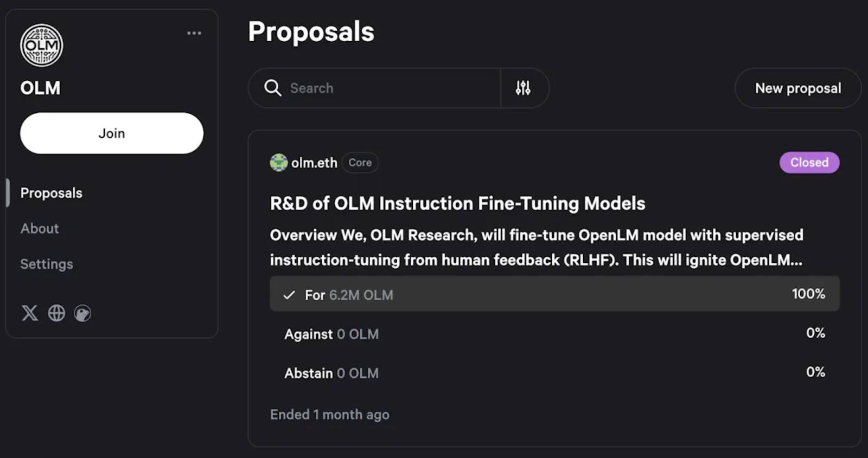Focus the proposals Search field
Viewport: 868px width, 458px height.
click(x=374, y=88)
